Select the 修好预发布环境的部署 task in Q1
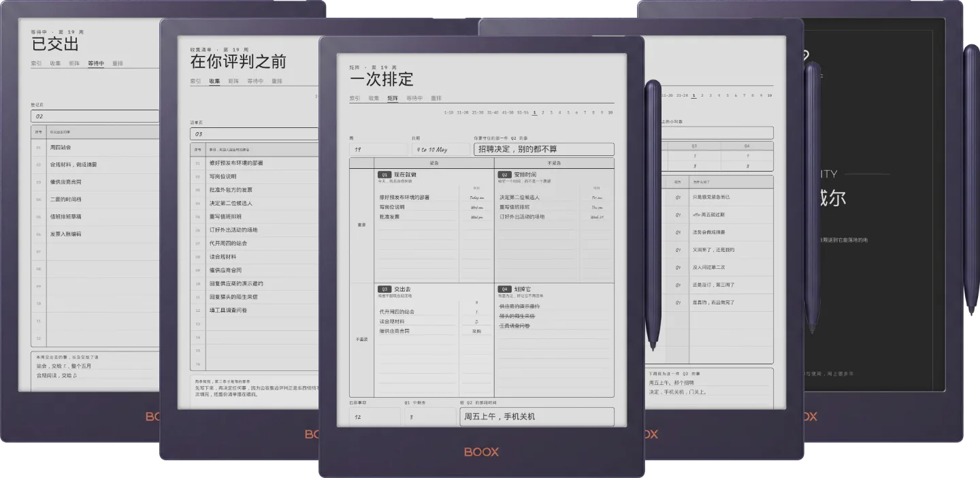 pyautogui.click(x=404, y=197)
